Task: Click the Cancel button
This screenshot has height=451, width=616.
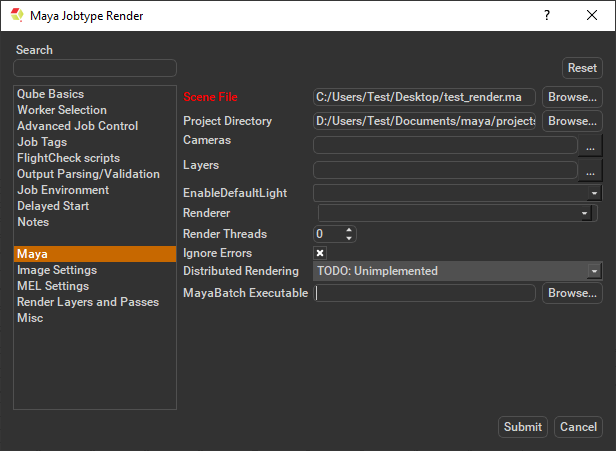Action: [578, 427]
